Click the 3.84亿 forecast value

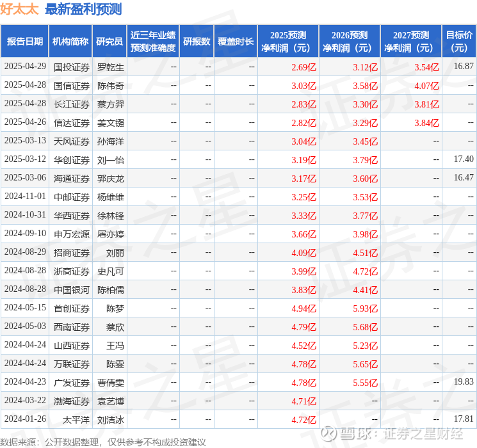pyautogui.click(x=427, y=123)
